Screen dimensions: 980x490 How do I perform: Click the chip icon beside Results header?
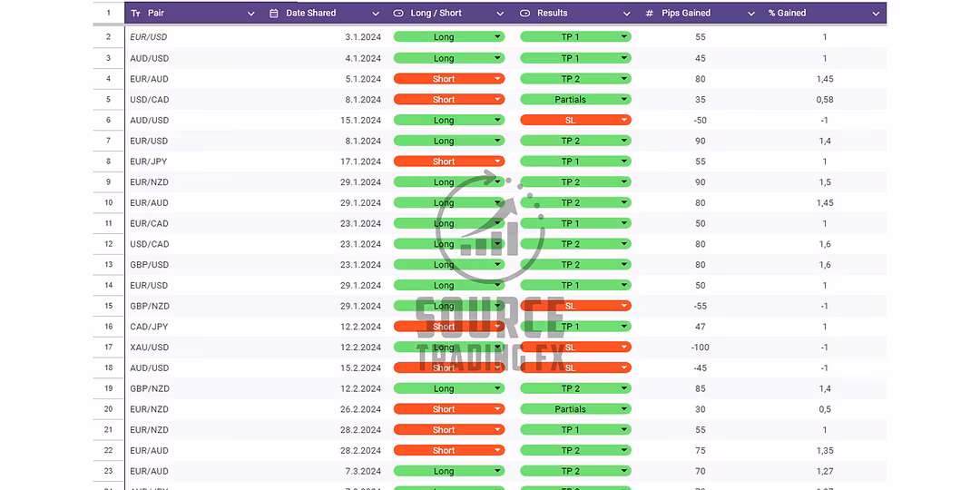click(525, 14)
